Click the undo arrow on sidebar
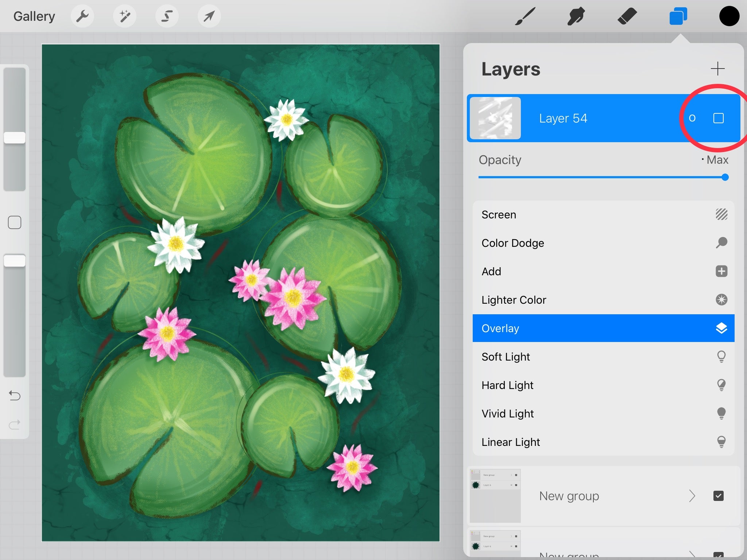Screen dimensions: 747x560 pyautogui.click(x=15, y=396)
